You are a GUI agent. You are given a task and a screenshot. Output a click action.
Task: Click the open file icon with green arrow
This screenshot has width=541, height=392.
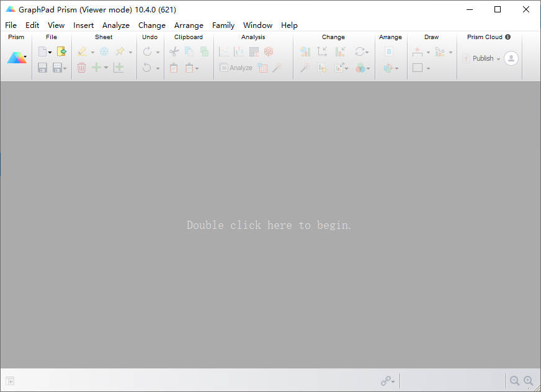coord(61,51)
